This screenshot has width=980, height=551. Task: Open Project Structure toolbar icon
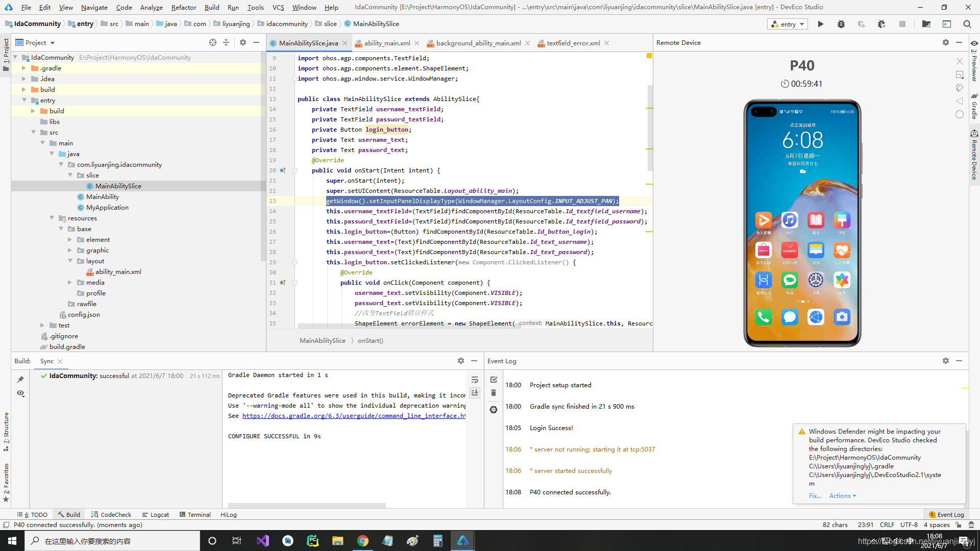click(926, 24)
